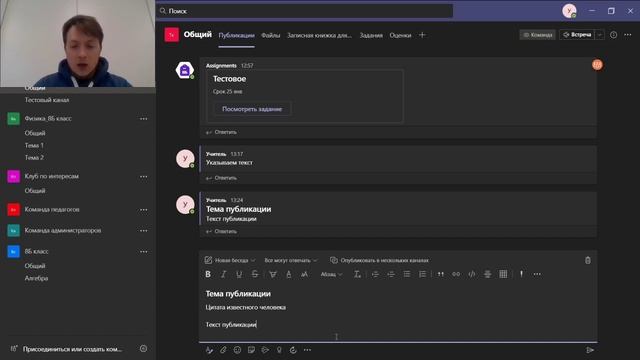Mark the message as important
The width and height of the screenshot is (640, 360).
tap(521, 274)
